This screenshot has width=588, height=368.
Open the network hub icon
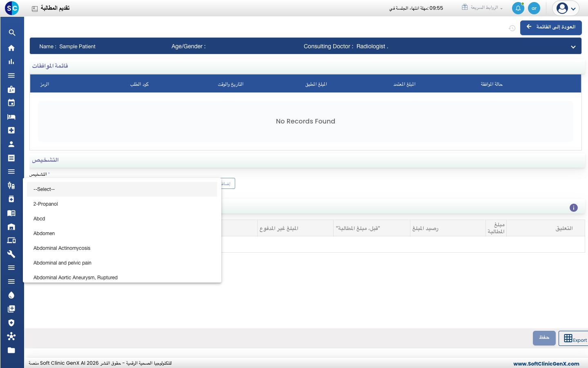(x=11, y=337)
